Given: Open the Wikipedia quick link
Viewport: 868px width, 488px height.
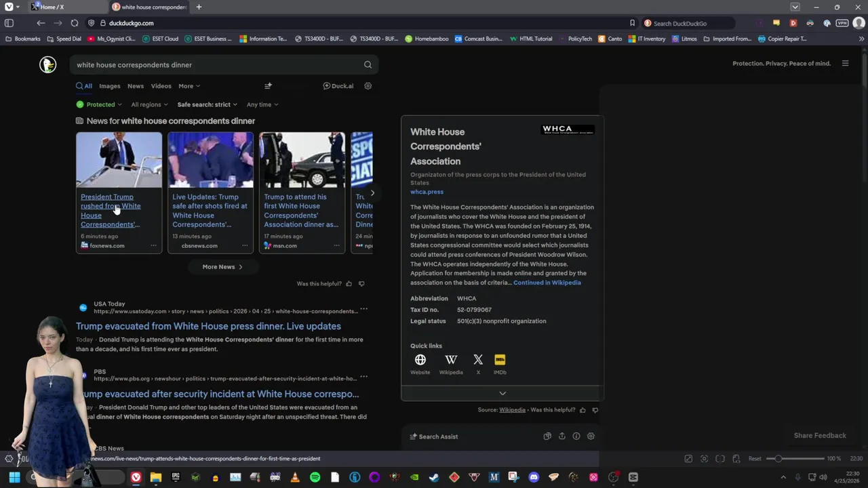Looking at the screenshot, I should click(x=451, y=364).
